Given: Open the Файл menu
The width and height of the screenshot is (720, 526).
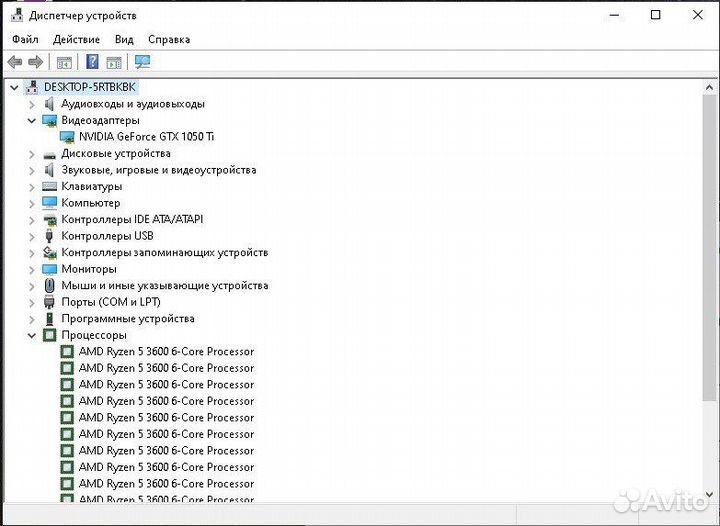Looking at the screenshot, I should tap(24, 40).
